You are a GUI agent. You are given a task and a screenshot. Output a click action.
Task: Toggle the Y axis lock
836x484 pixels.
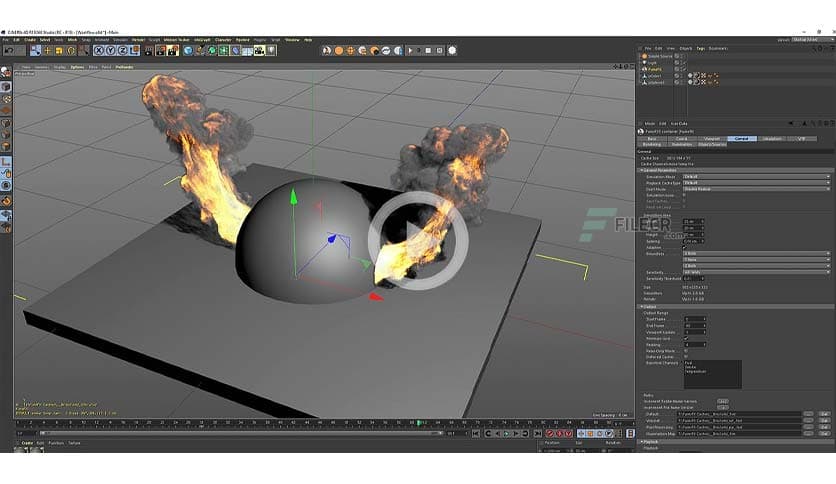click(x=110, y=51)
